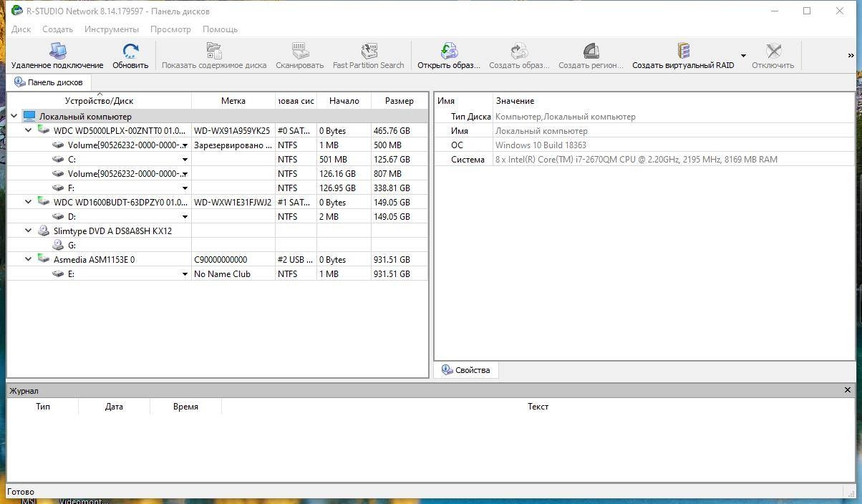Open dropdown arrow on the E: partition row
862x504 pixels.
pos(185,274)
